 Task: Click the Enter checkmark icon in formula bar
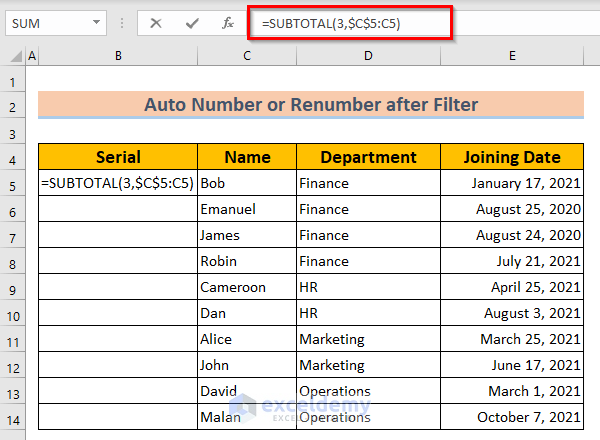pyautogui.click(x=192, y=23)
